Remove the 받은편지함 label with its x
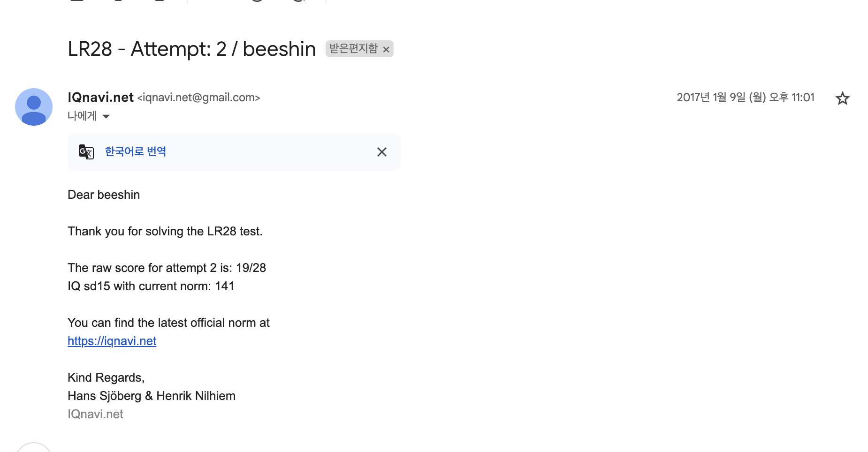This screenshot has width=868, height=452. tap(386, 49)
